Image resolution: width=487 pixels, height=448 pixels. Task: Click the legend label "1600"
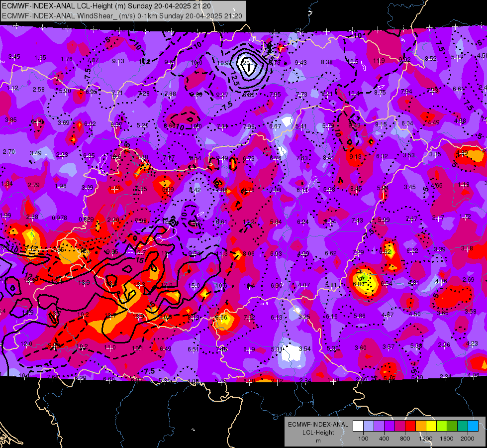[446, 439]
